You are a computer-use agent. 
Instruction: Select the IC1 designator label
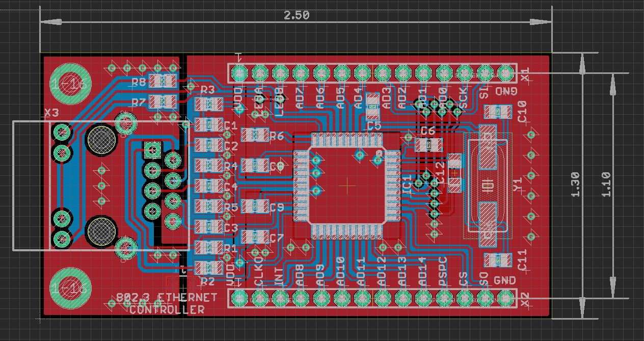tap(407, 185)
